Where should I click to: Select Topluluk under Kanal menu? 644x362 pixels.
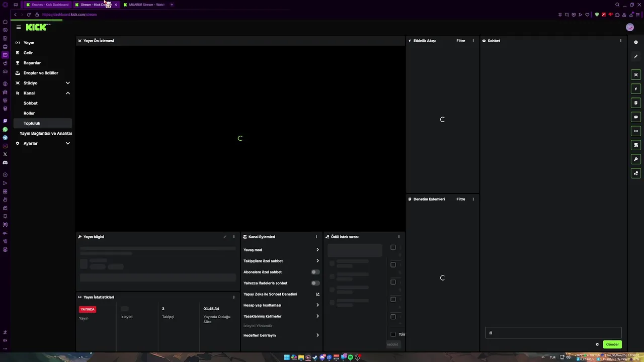43,123
